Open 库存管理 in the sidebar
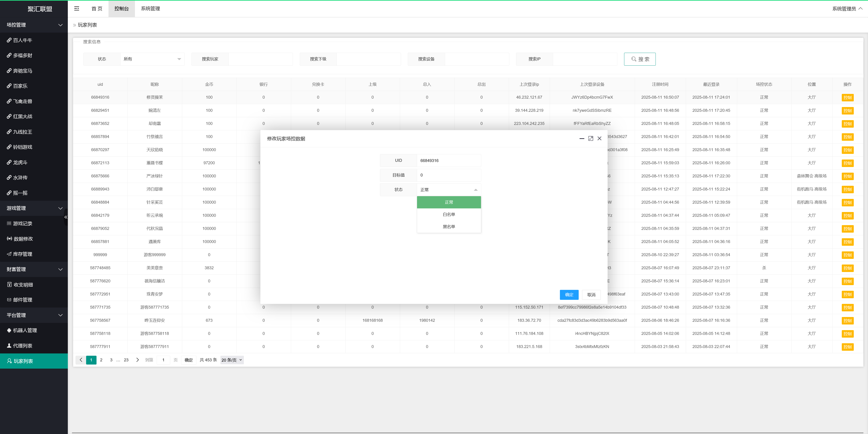The height and width of the screenshot is (434, 868). point(23,254)
